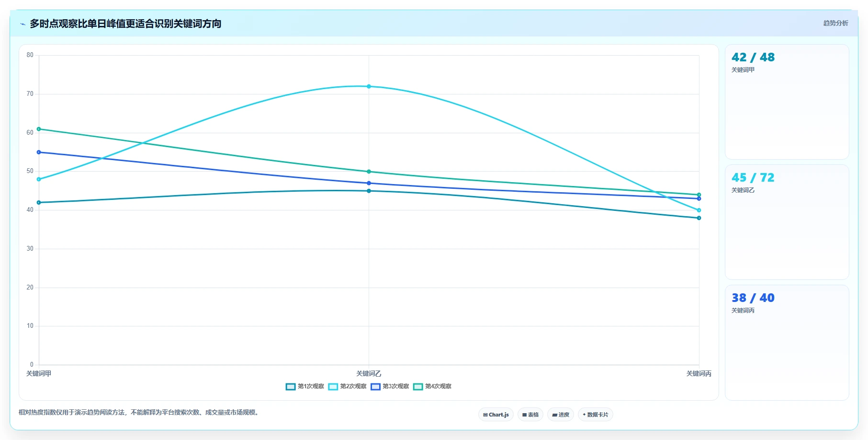Click the 关键词甲 caption under 42 / 48
Viewport: 868px width, 440px height.
pyautogui.click(x=743, y=70)
